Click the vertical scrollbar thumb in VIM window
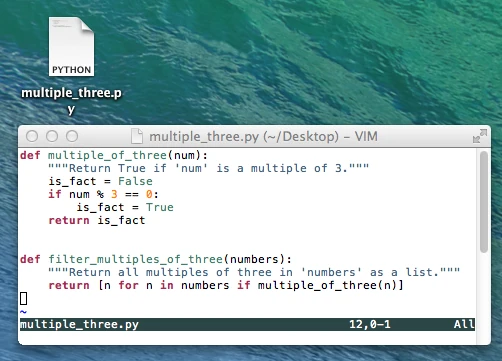 (484, 202)
